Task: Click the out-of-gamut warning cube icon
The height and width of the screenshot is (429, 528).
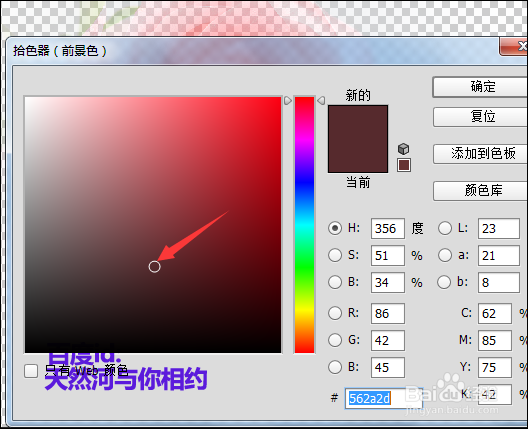Action: 403,148
